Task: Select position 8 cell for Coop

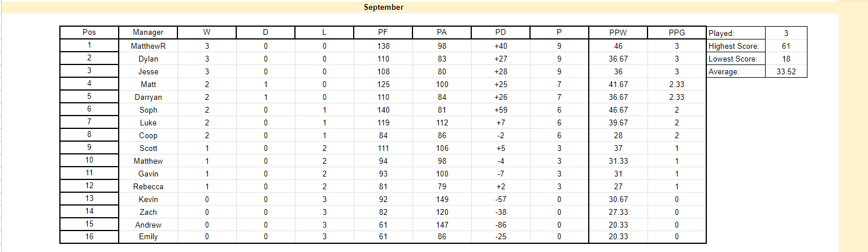Action: coord(89,135)
